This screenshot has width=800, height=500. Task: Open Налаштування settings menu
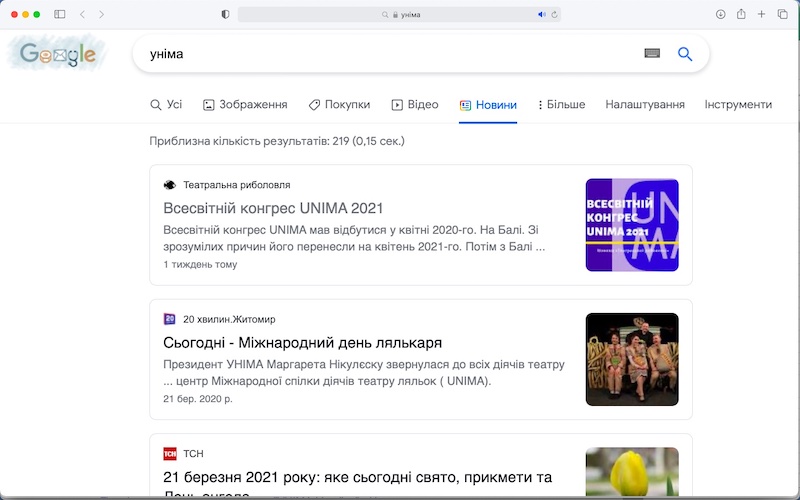(645, 105)
